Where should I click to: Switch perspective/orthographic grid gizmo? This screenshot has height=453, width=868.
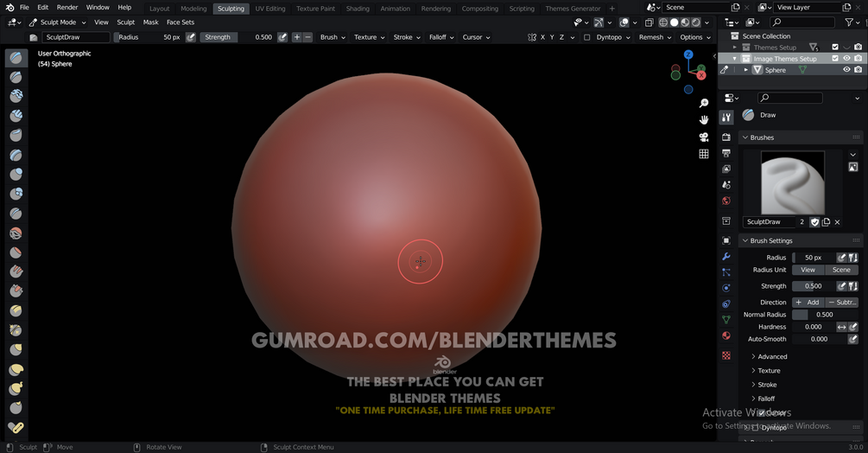click(x=704, y=154)
